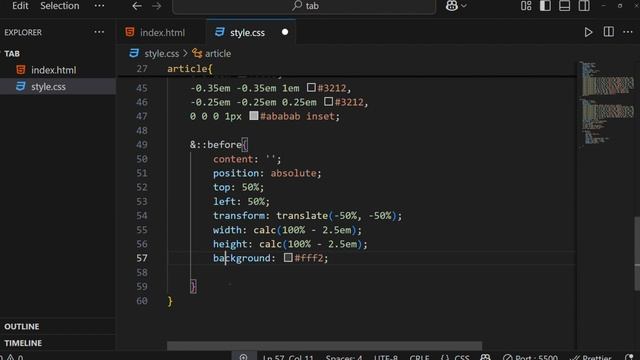Screen dimensions: 640x360
Task: Expand the Copilot dropdown arrow
Action: click(x=464, y=6)
